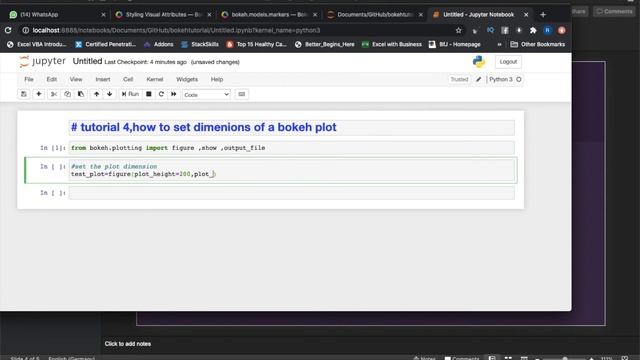Open the Cell menu
Screen dimensions: 640x360
[128, 79]
